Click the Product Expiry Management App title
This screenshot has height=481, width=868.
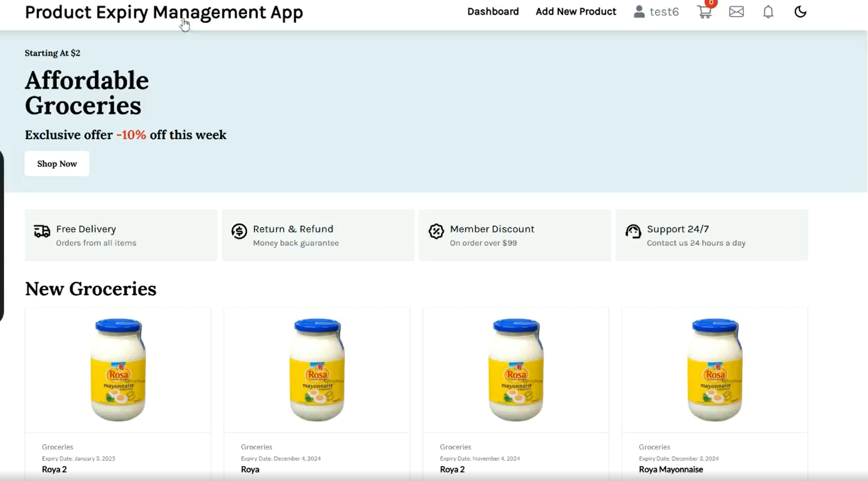pyautogui.click(x=164, y=13)
